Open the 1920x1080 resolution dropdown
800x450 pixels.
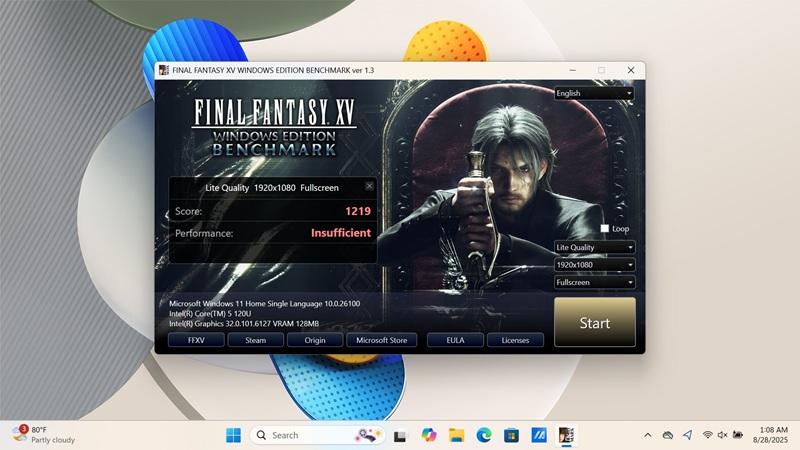(x=594, y=265)
